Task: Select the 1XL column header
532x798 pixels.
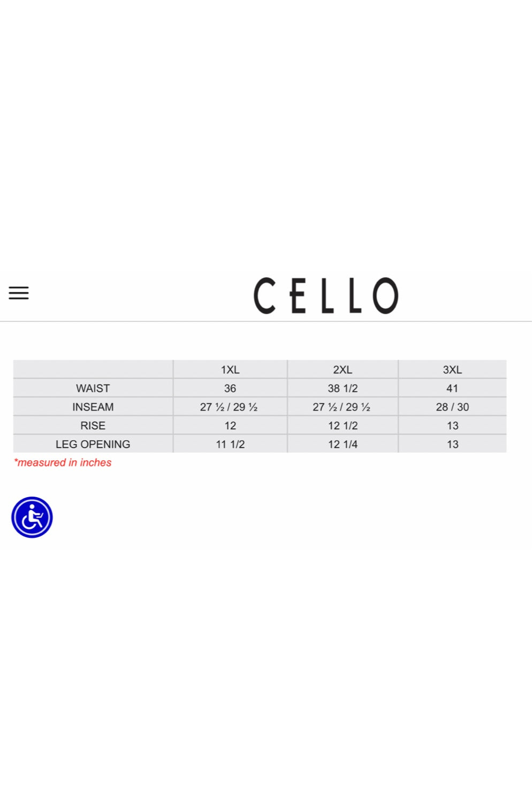Action: [230, 370]
